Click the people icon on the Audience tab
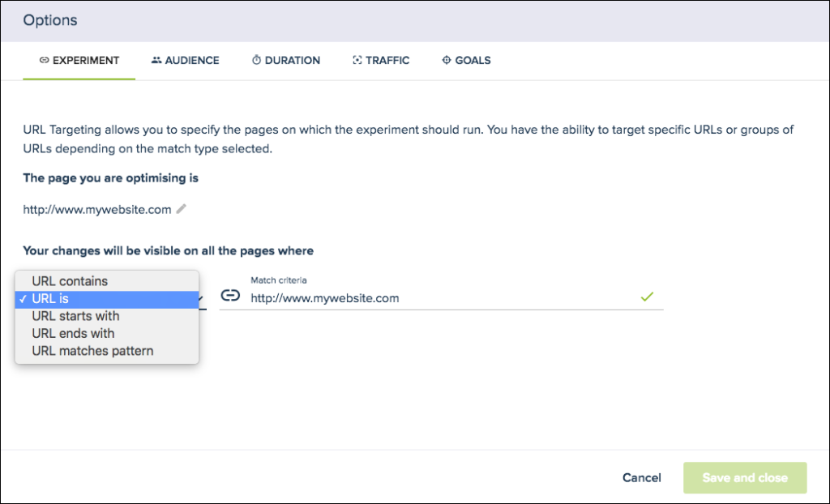The image size is (830, 504). point(156,60)
